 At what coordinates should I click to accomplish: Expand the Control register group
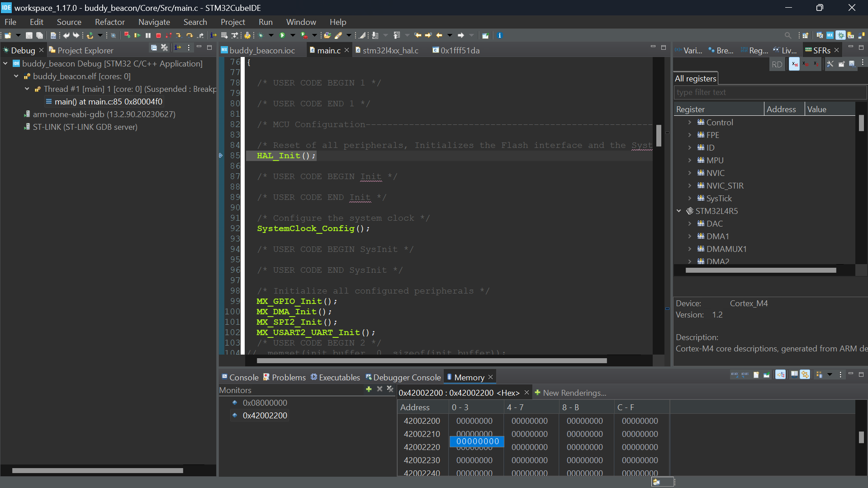(x=690, y=123)
